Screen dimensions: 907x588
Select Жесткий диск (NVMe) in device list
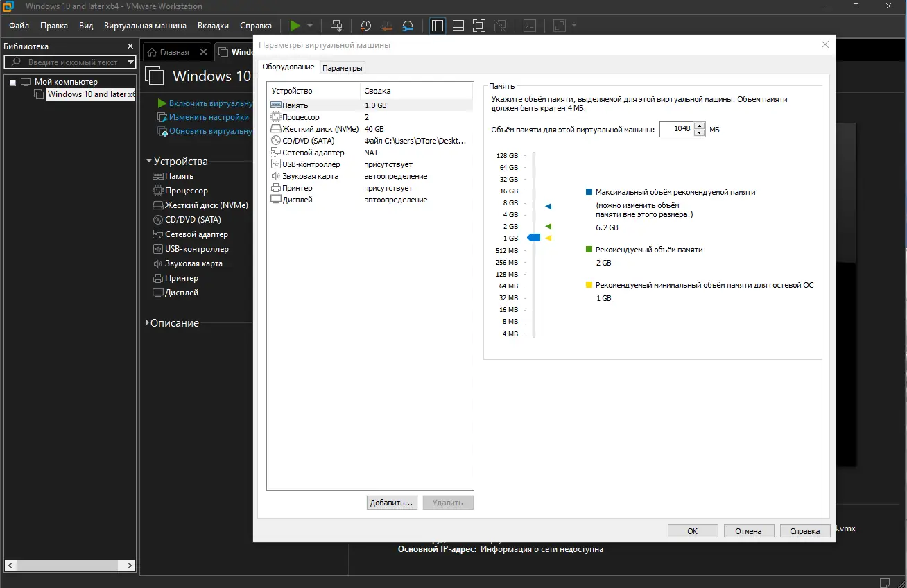[370, 129]
